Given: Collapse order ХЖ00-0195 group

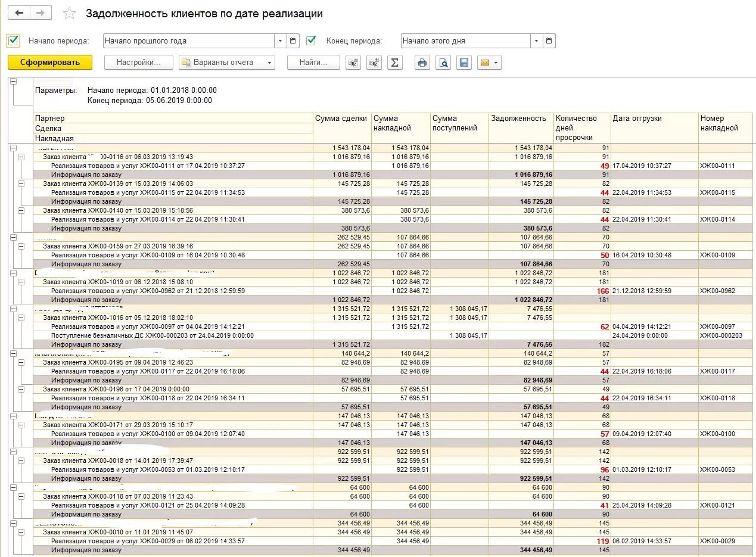Looking at the screenshot, I should (x=21, y=362).
